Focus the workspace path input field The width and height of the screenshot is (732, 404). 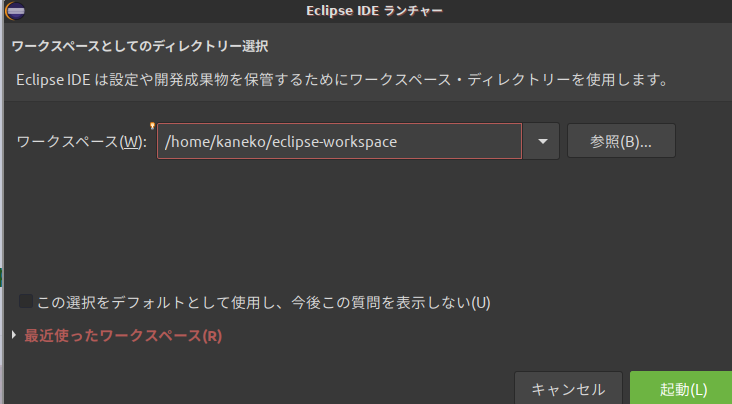339,141
